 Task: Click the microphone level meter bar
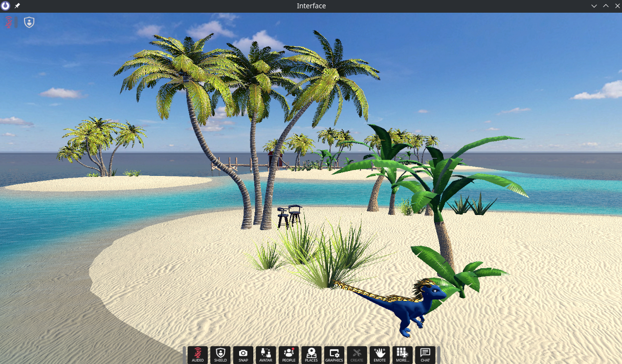pos(16,22)
